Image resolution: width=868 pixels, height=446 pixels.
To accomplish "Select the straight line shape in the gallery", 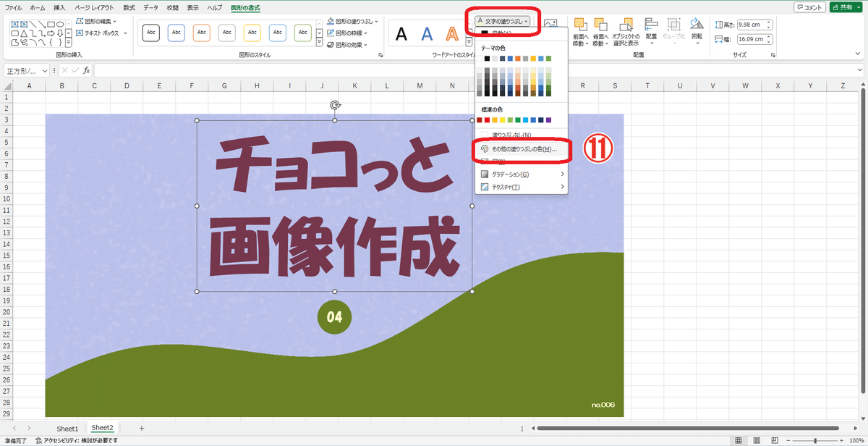I will tap(35, 24).
